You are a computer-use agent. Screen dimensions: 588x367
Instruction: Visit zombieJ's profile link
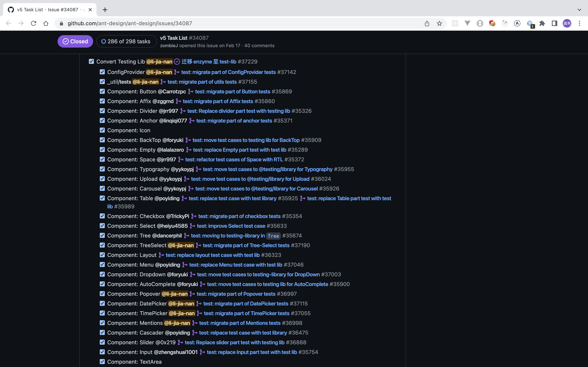coord(169,45)
